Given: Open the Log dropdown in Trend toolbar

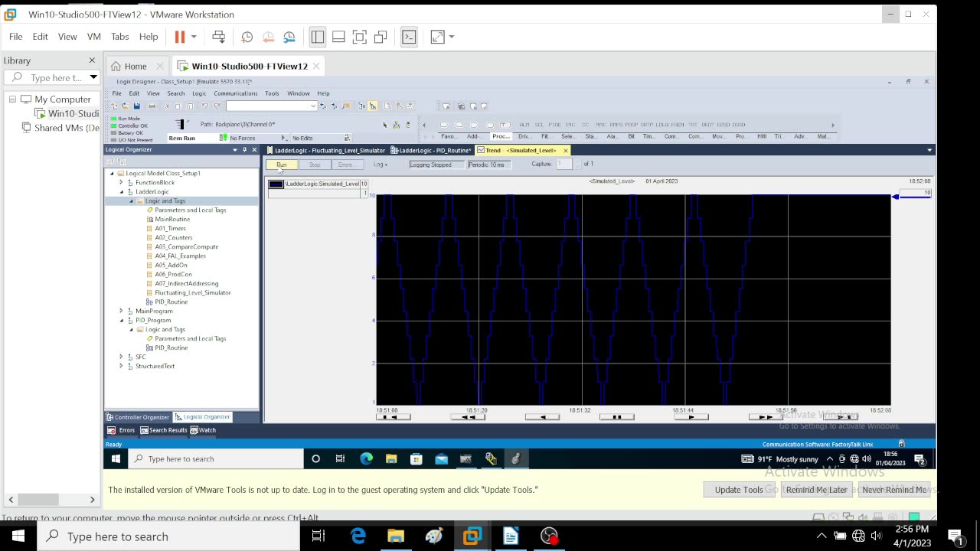Looking at the screenshot, I should click(381, 165).
